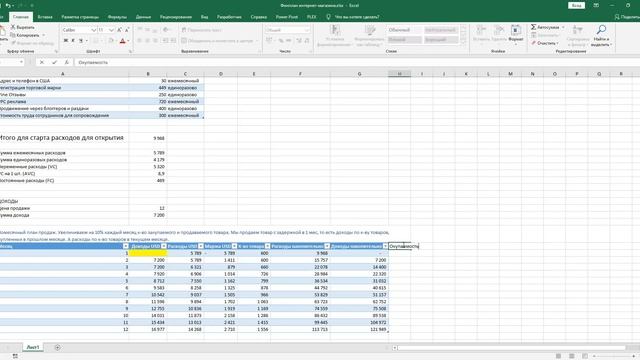Open the Name Box dropdown arrow
This screenshot has width=640, height=360.
coord(21,62)
